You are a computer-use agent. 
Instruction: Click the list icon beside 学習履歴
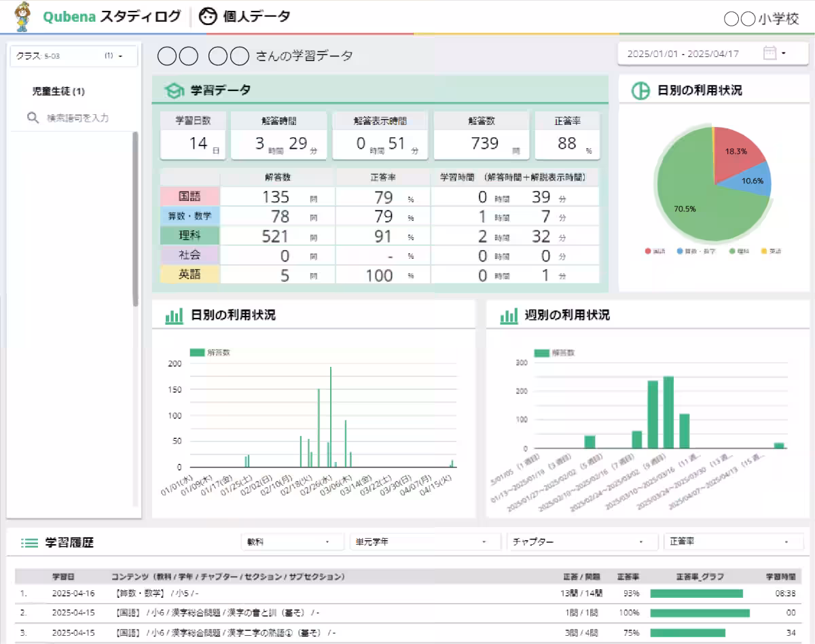(x=29, y=543)
